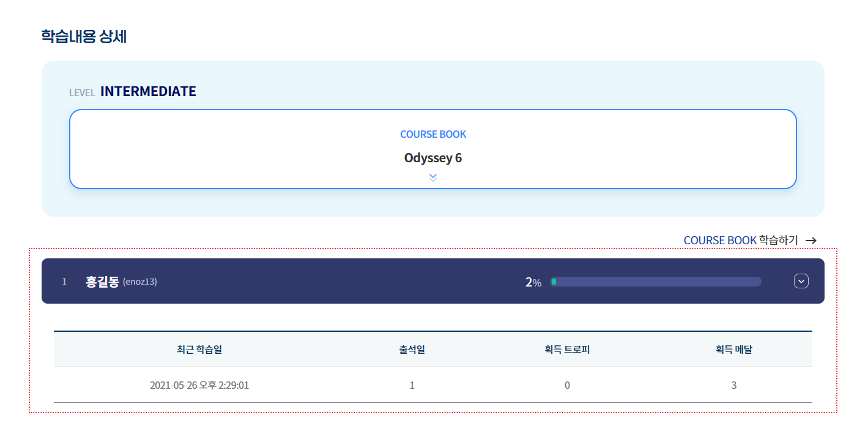
Task: Click the medal count 3
Action: [x=734, y=385]
